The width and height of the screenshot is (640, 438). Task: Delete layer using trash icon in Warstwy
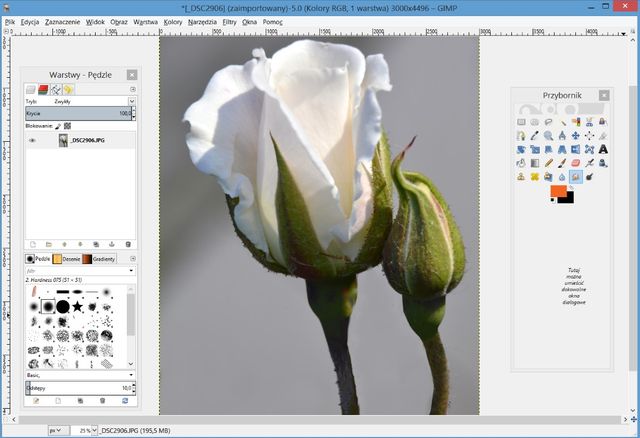click(x=127, y=244)
